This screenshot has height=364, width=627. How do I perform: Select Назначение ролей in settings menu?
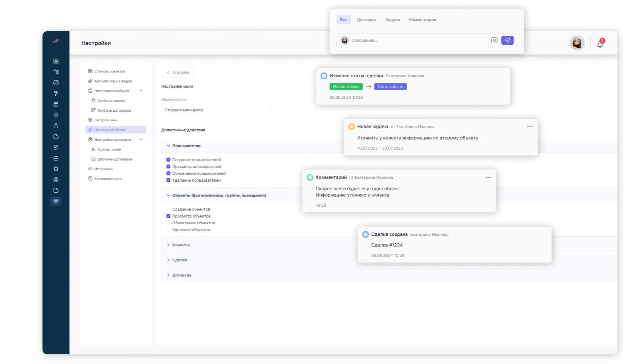pyautogui.click(x=110, y=130)
